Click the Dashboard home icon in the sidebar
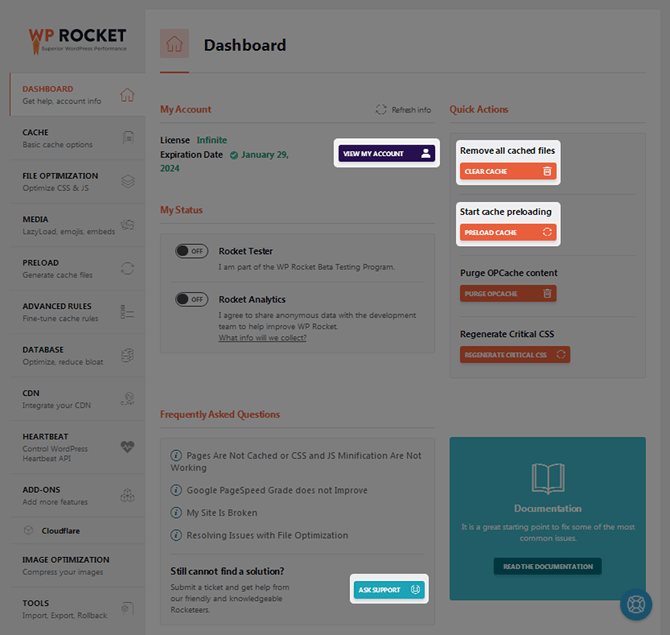Image resolution: width=670 pixels, height=635 pixels. (127, 94)
